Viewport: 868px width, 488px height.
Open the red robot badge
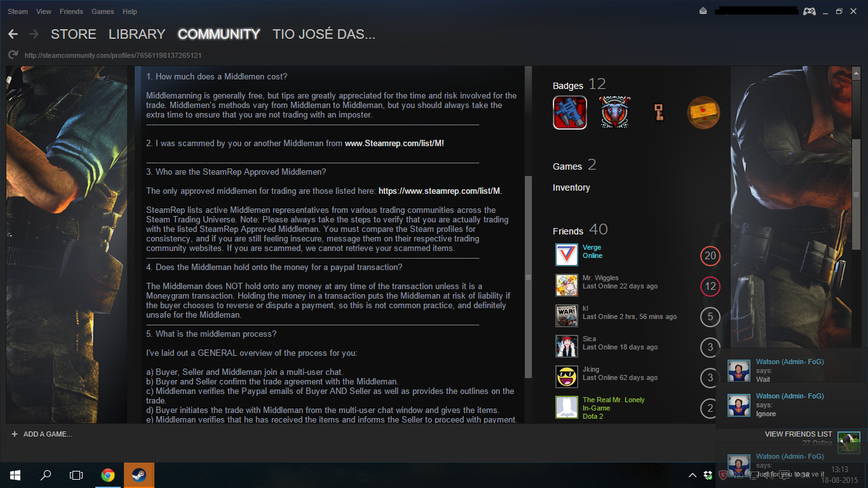570,112
